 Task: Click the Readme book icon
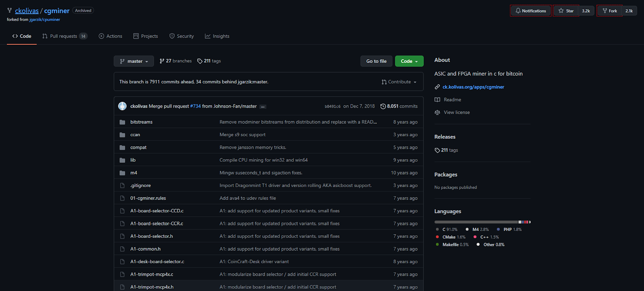437,100
